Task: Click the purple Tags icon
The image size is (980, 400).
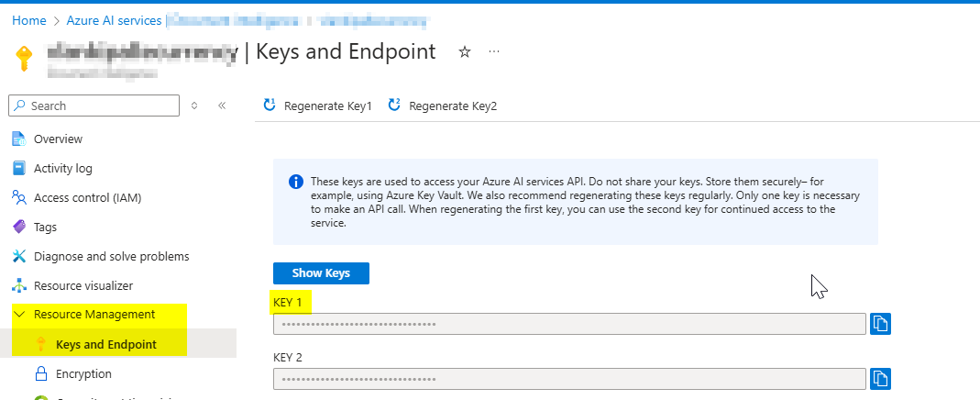Action: [19, 227]
